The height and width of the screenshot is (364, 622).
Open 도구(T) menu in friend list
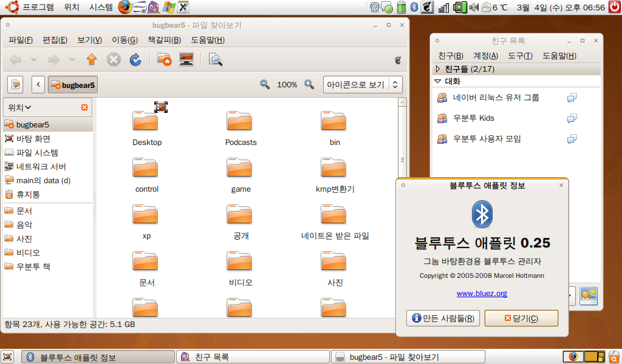[x=520, y=56]
